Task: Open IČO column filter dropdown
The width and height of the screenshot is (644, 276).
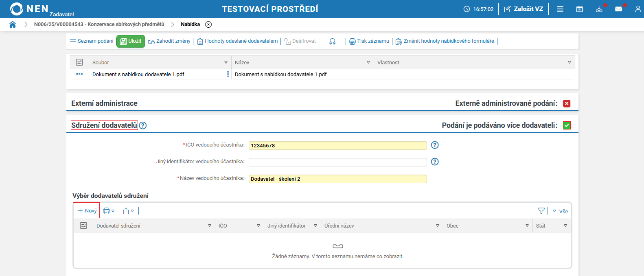Action: 258,226
